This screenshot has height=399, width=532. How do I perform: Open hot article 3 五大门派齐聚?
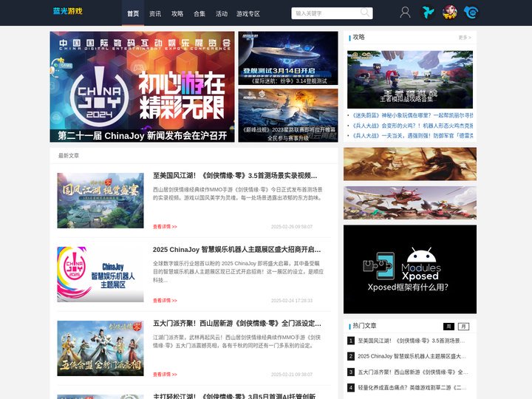point(413,372)
